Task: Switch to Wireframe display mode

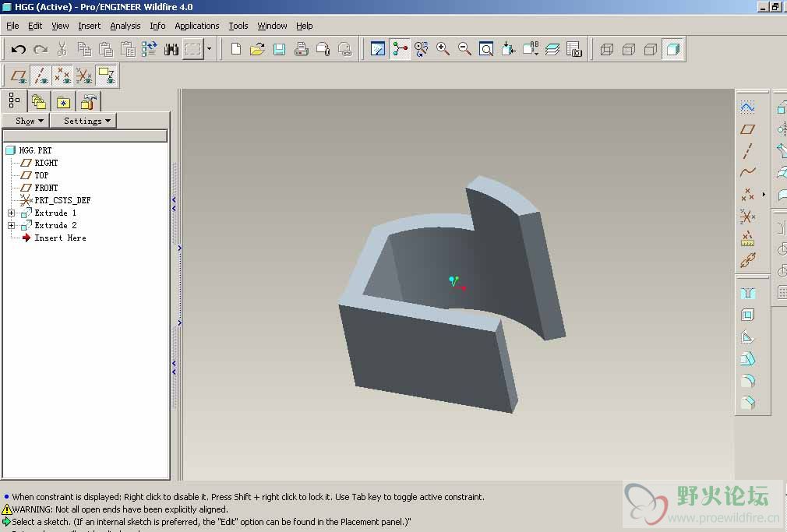Action: (607, 49)
